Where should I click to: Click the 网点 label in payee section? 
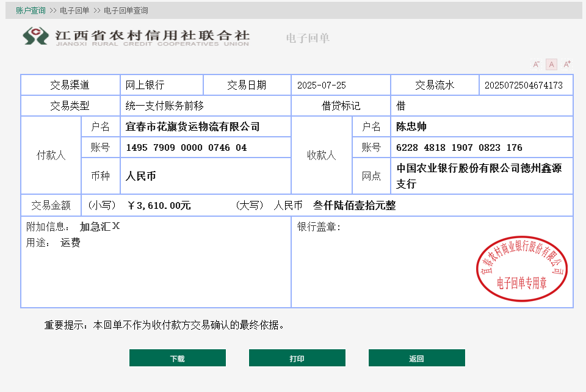(x=371, y=176)
